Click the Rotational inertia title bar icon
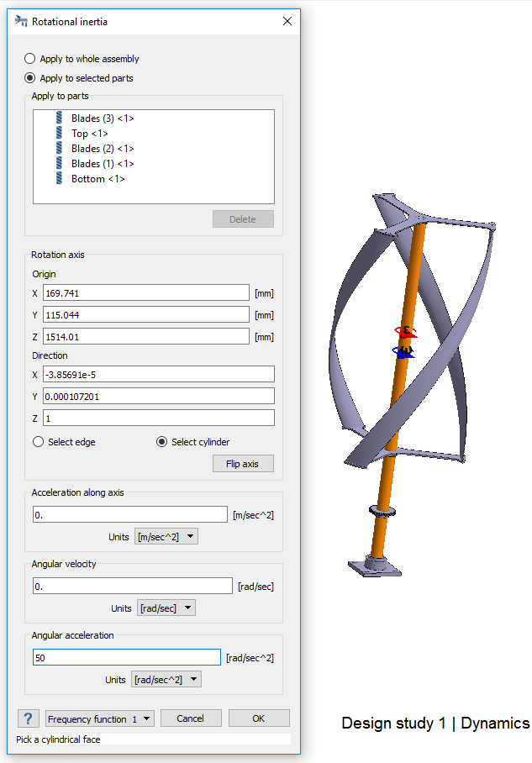The height and width of the screenshot is (763, 532). tap(21, 21)
